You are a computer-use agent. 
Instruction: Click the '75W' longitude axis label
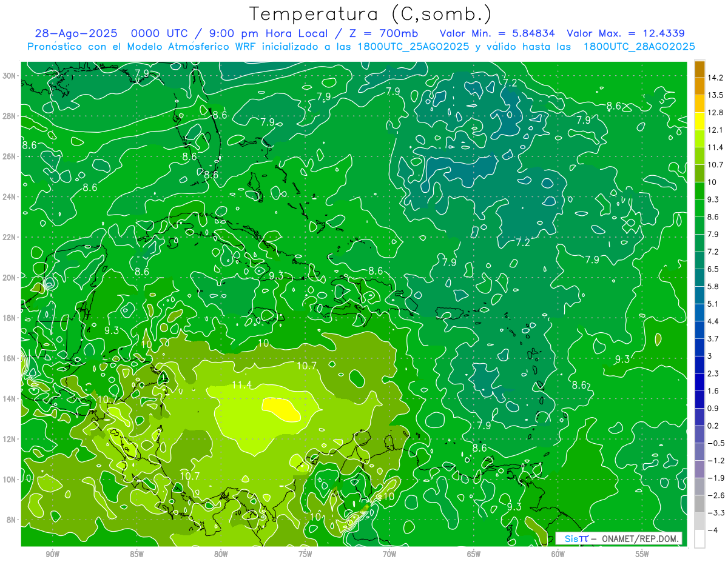[305, 554]
